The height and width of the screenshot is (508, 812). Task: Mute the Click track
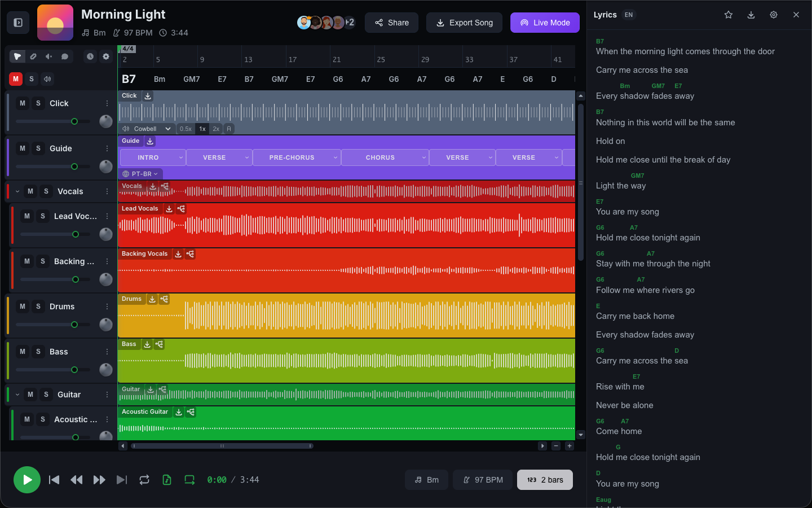coord(23,103)
